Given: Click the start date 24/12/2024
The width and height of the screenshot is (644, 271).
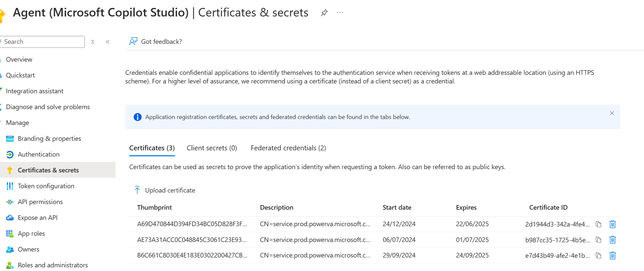Looking at the screenshot, I should (x=399, y=224).
